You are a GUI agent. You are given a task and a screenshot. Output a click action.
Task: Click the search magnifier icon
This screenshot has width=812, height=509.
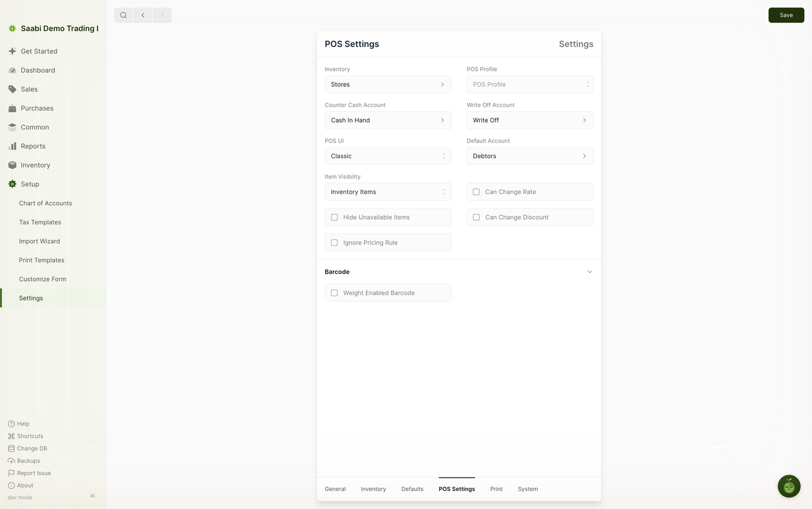tap(124, 15)
